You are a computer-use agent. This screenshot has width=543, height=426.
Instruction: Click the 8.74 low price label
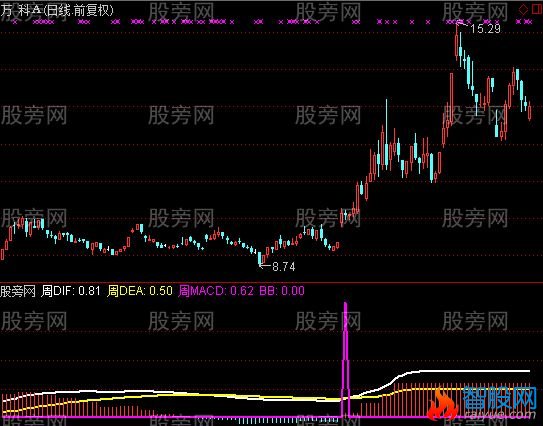pyautogui.click(x=284, y=267)
